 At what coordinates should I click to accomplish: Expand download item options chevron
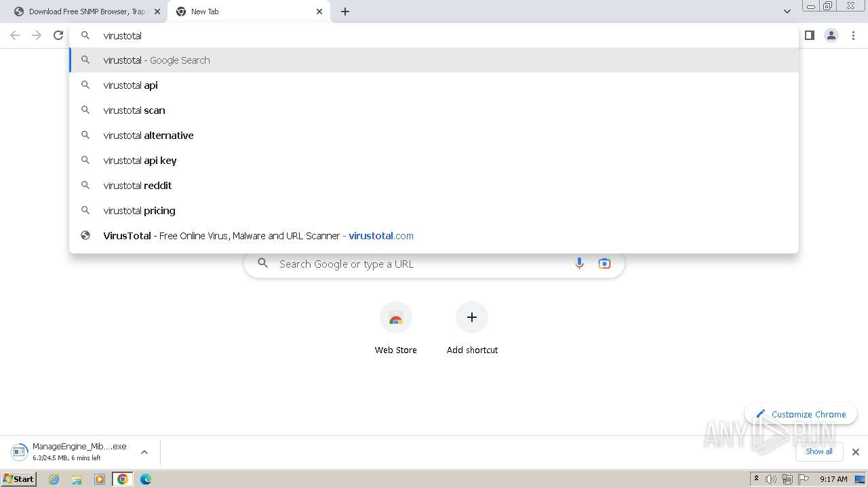tap(144, 452)
